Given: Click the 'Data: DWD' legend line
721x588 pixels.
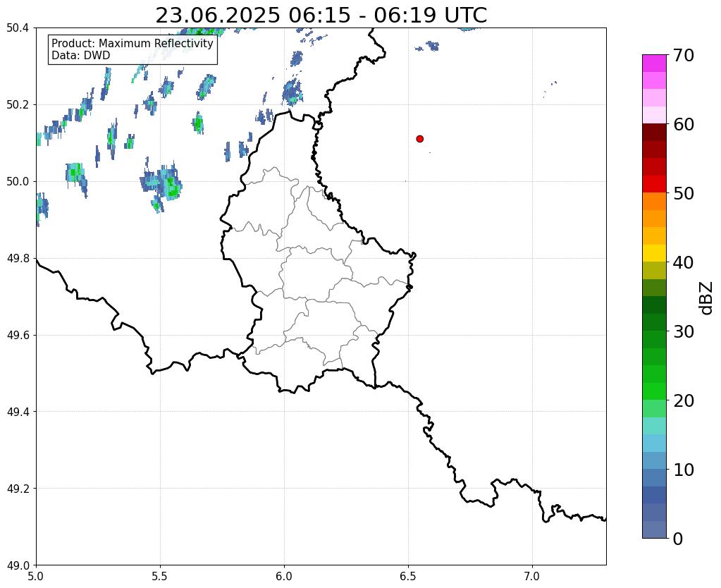Looking at the screenshot, I should [x=81, y=56].
